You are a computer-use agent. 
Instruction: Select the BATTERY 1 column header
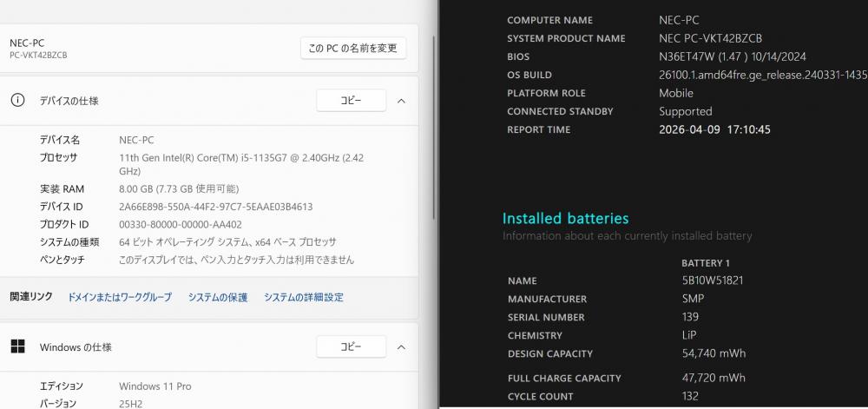point(706,263)
